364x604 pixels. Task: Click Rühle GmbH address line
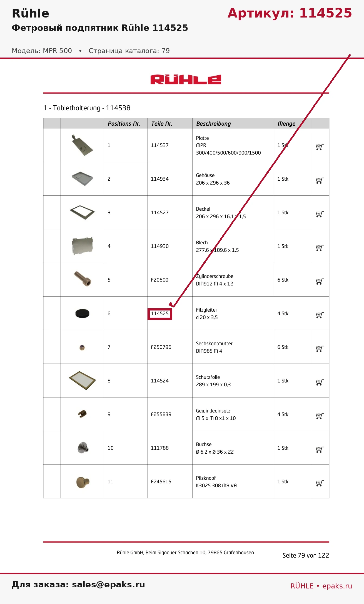tap(185, 553)
